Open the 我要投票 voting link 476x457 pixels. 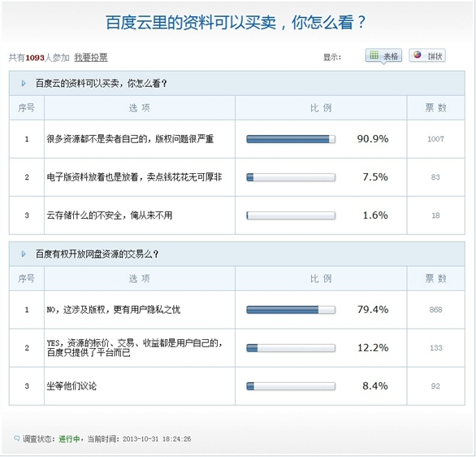91,57
